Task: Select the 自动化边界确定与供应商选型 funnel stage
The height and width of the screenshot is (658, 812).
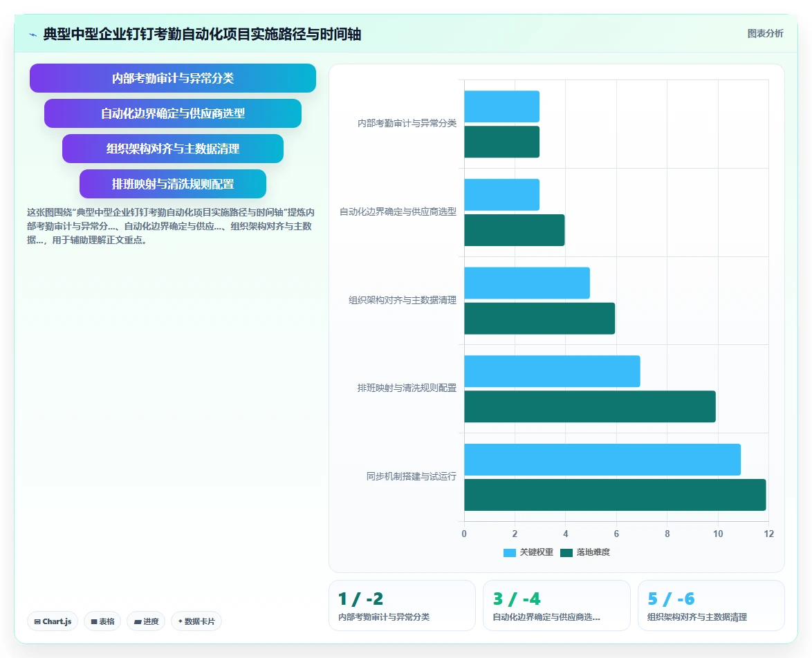Action: tap(173, 113)
